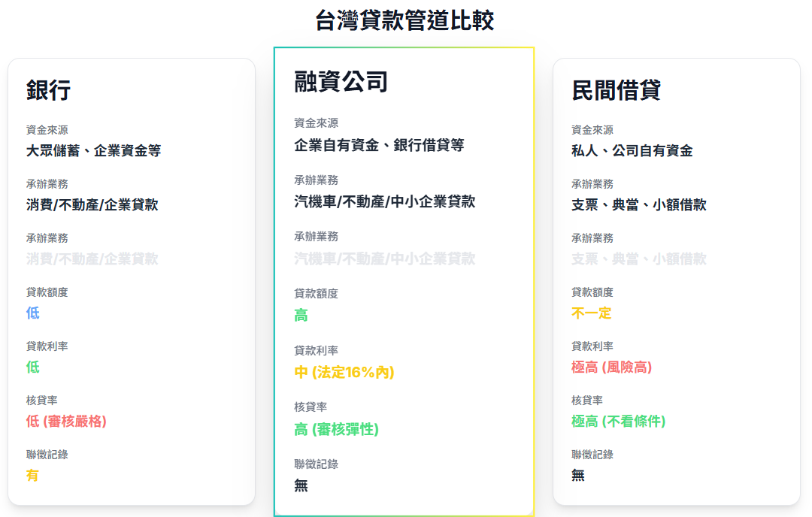
Task: Click 企業自有資金、銀行借貸等 text
Action: (x=379, y=145)
